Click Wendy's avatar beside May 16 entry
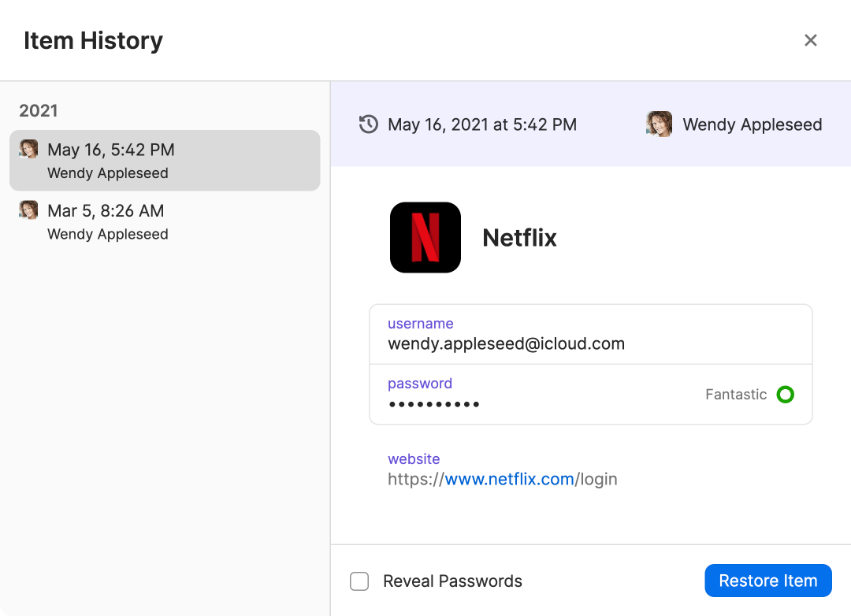The width and height of the screenshot is (851, 616). pos(28,149)
